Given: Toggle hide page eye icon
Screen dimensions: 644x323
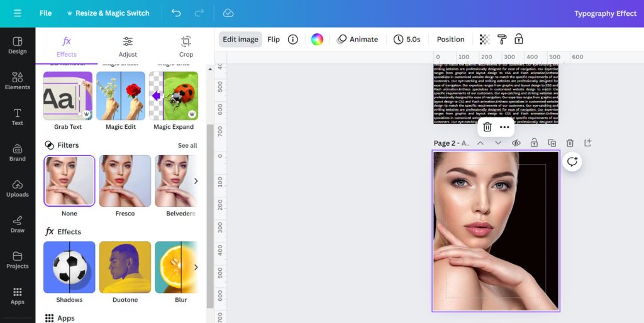Looking at the screenshot, I should click(x=516, y=143).
